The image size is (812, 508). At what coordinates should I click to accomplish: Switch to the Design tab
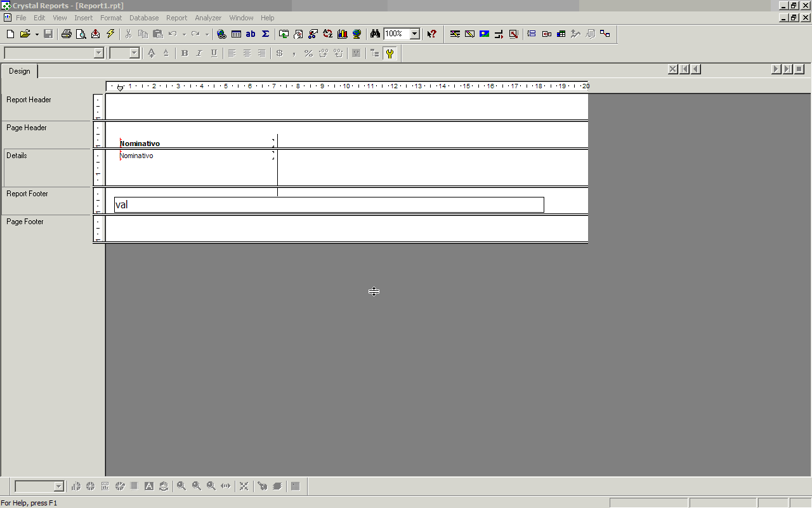pos(19,71)
